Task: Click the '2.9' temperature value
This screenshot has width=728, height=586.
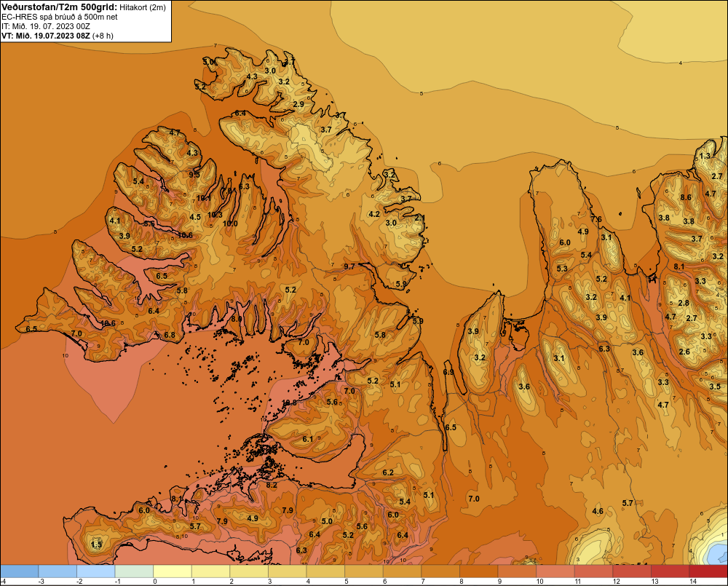Action: pyautogui.click(x=298, y=105)
